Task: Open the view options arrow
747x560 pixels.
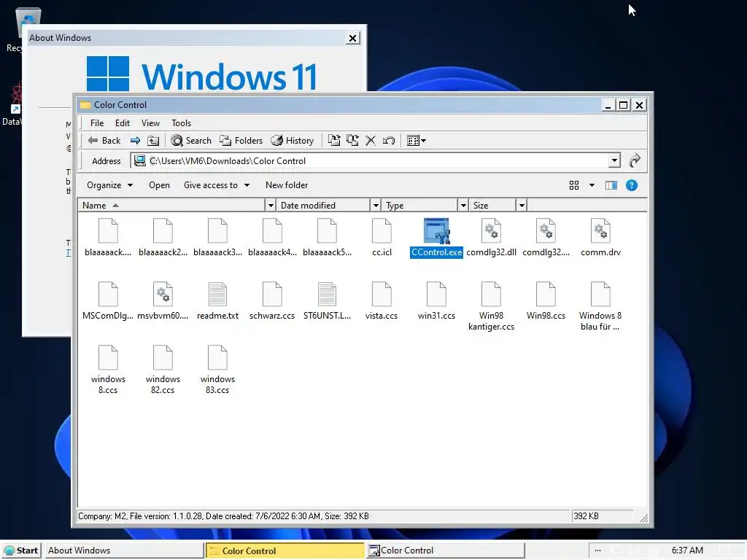Action: coord(592,185)
